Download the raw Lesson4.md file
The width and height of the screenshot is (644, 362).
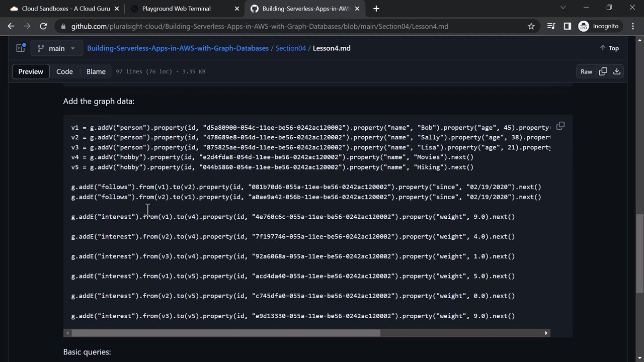617,71
